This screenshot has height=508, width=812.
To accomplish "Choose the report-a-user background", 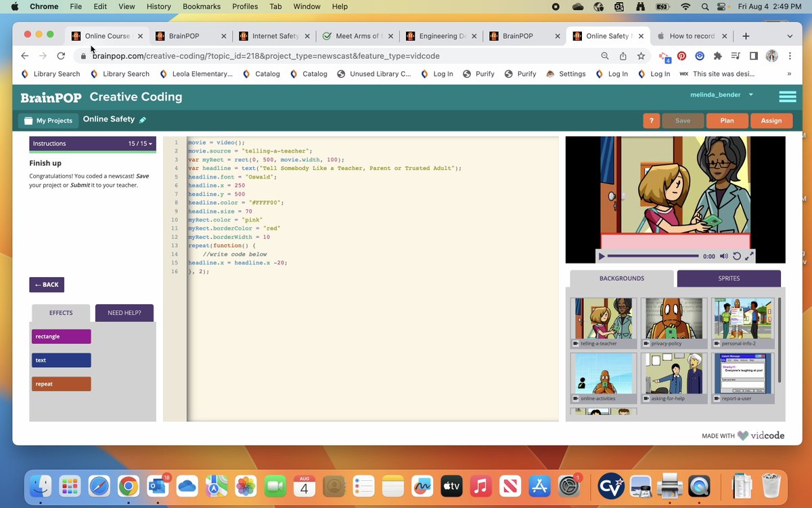I will click(x=744, y=378).
